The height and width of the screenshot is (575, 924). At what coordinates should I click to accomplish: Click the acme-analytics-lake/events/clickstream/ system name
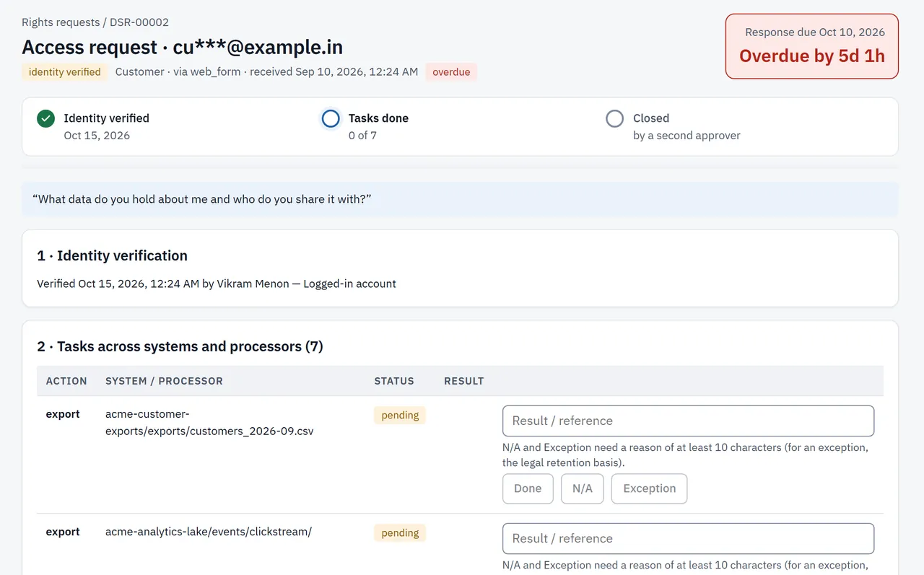coord(209,532)
